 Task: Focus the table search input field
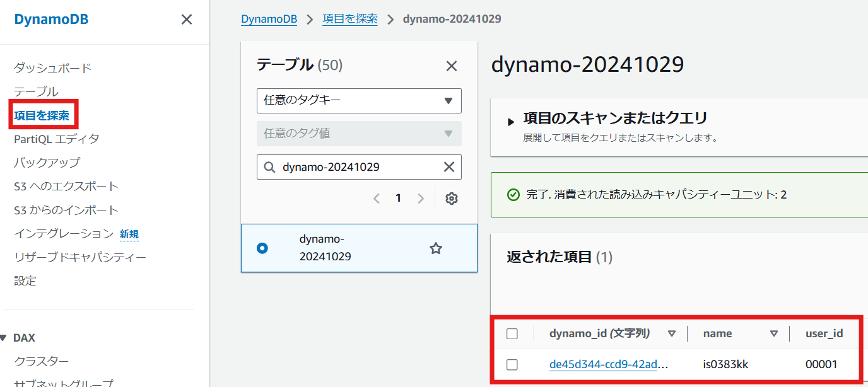point(359,167)
